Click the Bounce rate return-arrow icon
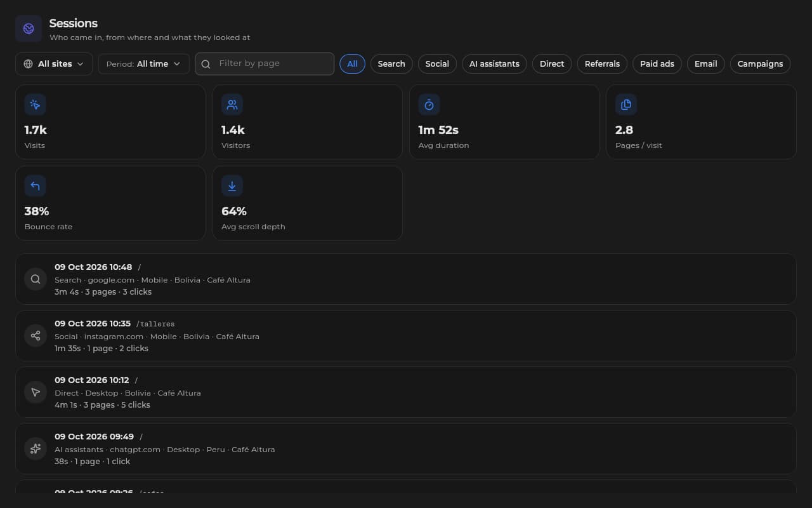This screenshot has height=508, width=812. point(36,186)
